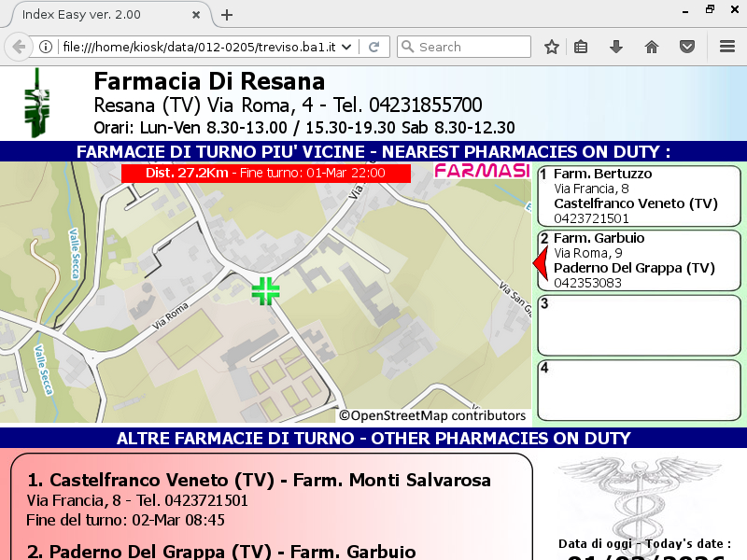
Task: Open a new tab with plus button
Action: coord(226,15)
